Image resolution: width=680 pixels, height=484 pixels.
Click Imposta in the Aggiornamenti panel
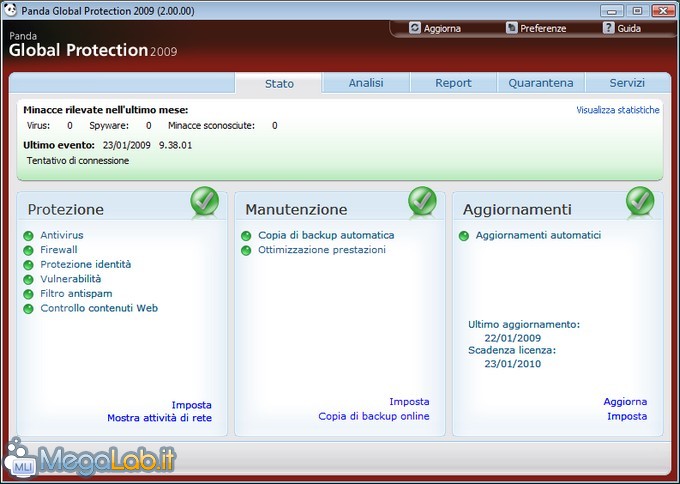(x=627, y=416)
